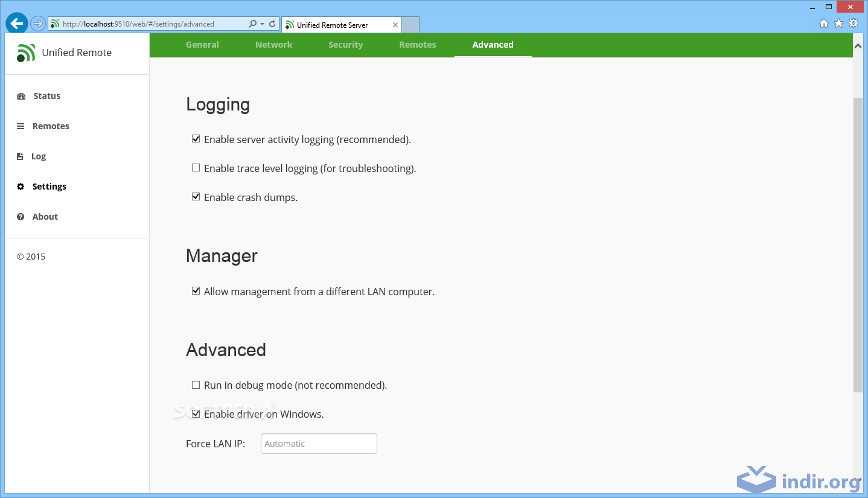
Task: Click the Log document icon
Action: [20, 156]
